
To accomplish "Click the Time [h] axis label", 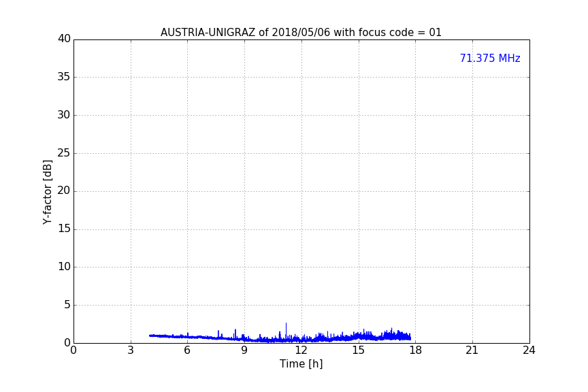I will tap(301, 363).
